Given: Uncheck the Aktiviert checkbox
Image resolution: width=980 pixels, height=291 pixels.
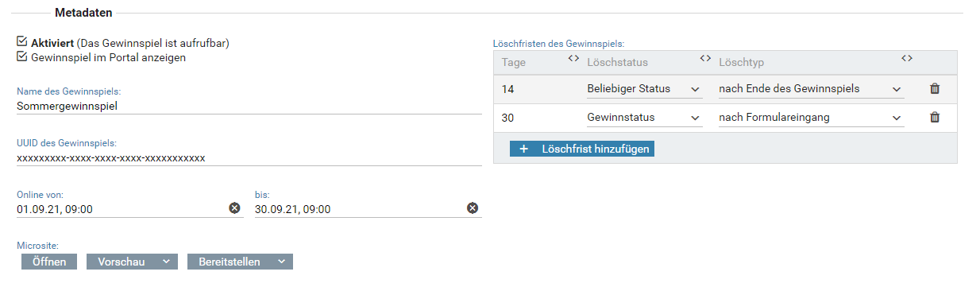Looking at the screenshot, I should [x=22, y=41].
